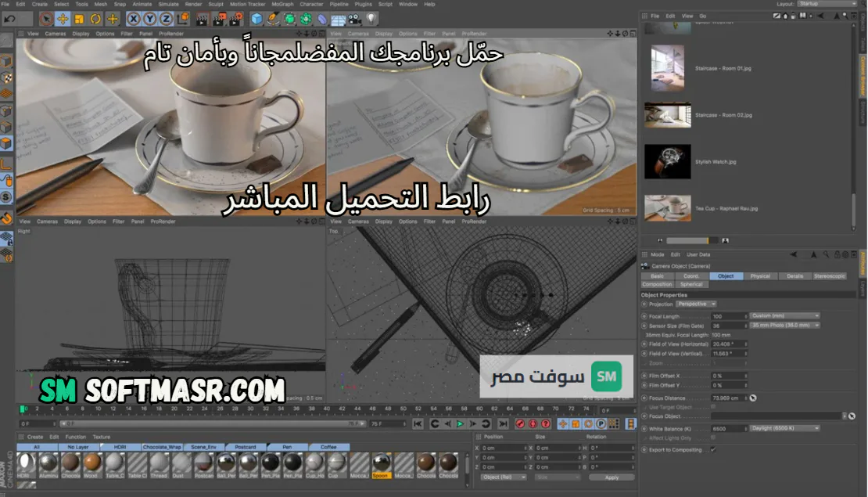Click the Go to Start button

tap(418, 424)
